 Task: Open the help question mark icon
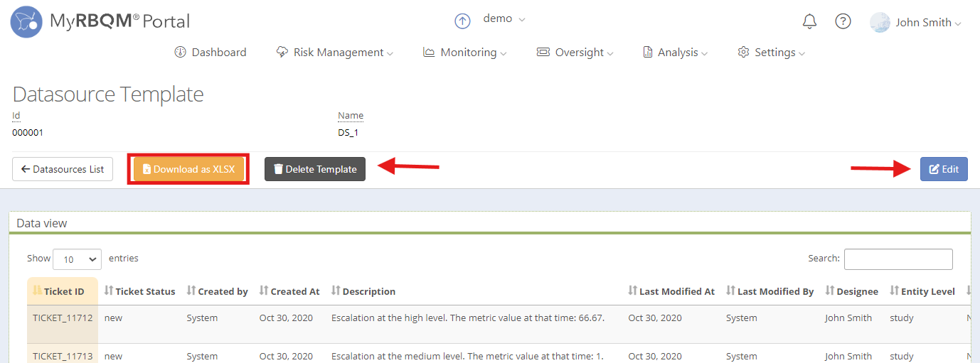843,21
